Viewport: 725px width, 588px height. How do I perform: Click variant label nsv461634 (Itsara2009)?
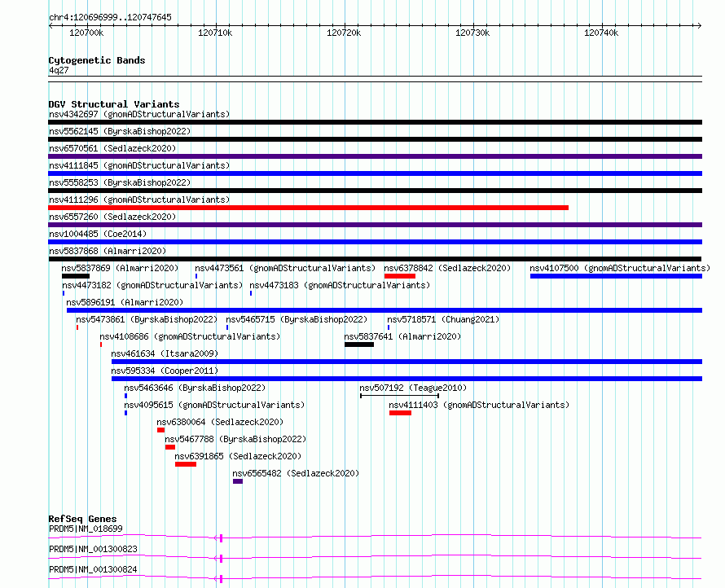pyautogui.click(x=165, y=353)
